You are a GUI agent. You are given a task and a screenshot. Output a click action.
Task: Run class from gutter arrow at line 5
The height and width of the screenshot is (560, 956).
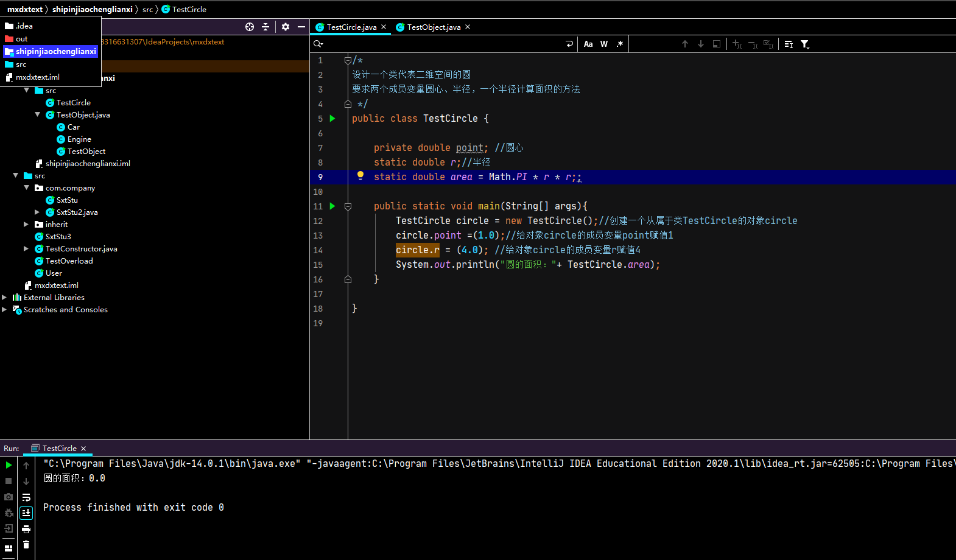pos(332,118)
